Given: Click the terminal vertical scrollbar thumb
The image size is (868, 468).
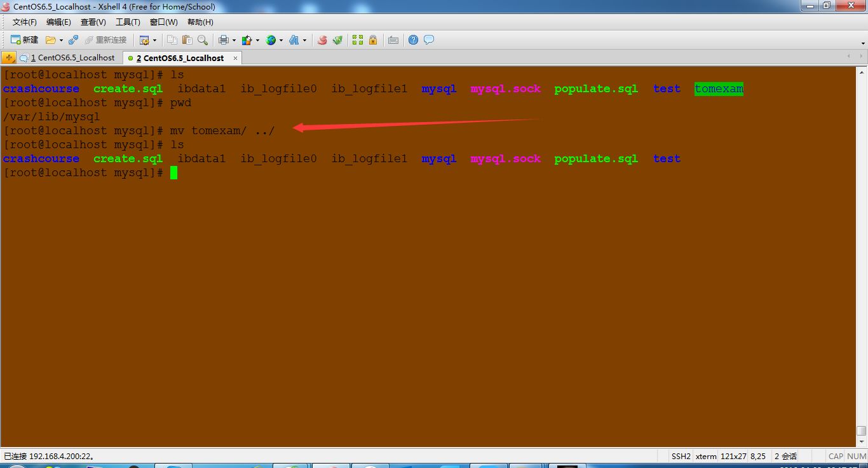Looking at the screenshot, I should [x=861, y=430].
